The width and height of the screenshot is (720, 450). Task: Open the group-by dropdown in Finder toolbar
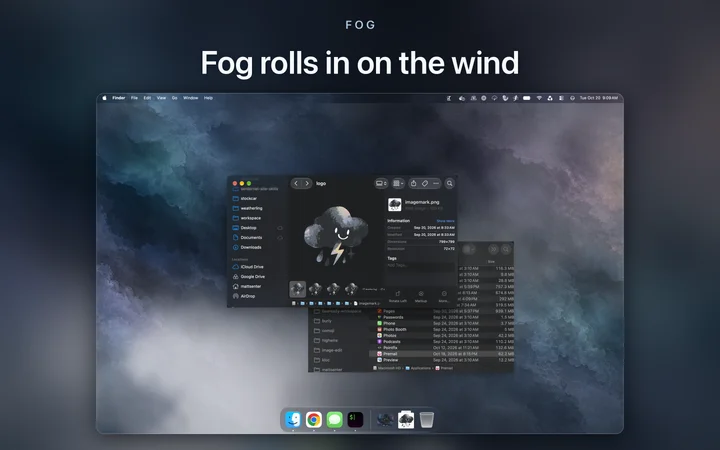[x=398, y=183]
